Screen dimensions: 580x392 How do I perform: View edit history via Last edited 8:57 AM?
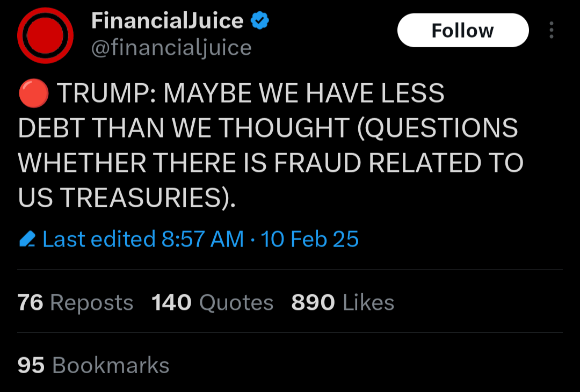(x=143, y=239)
